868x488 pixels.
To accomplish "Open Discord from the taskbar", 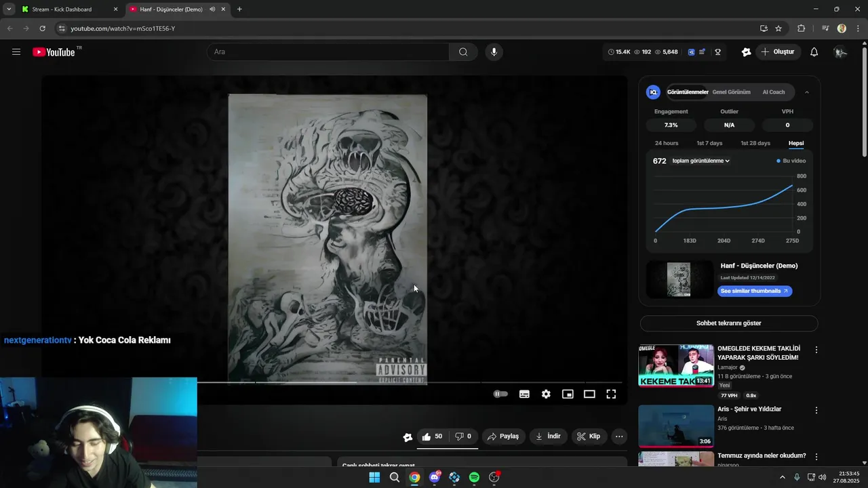I will click(x=434, y=477).
